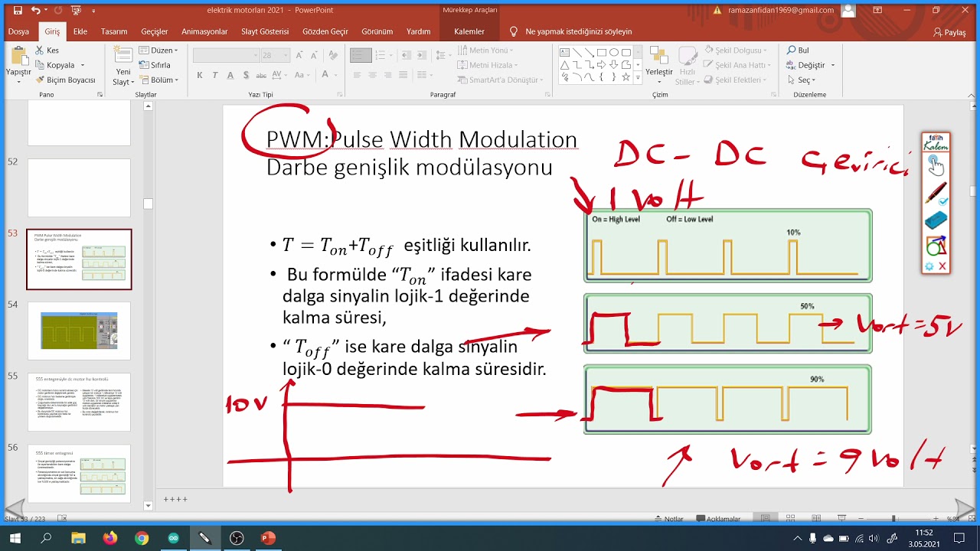980x551 pixels.
Task: Click the pointer hand in Fatih Kalem toolbar
Action: (x=936, y=165)
